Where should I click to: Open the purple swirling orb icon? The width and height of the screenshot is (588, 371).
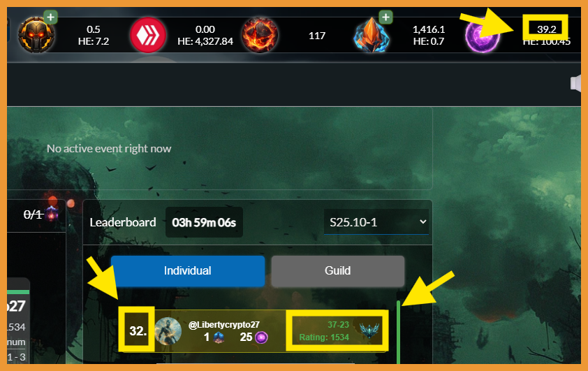pos(482,36)
